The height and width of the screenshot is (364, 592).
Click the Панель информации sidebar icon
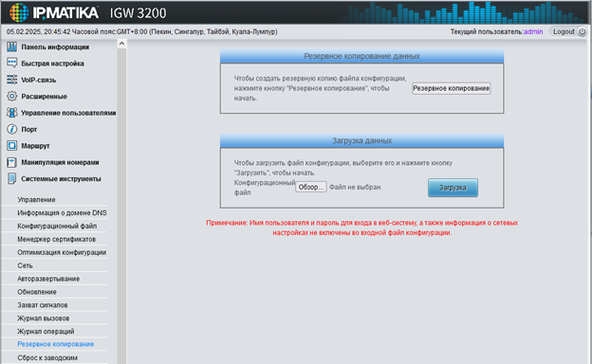click(x=11, y=46)
